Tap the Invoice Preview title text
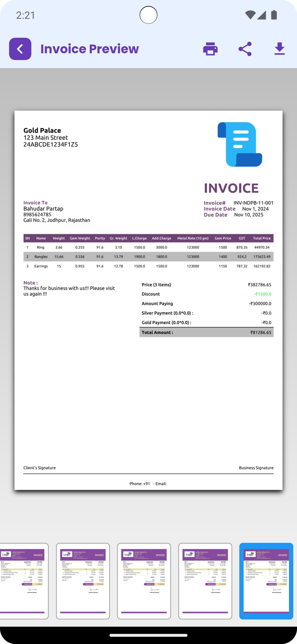The height and width of the screenshot is (644, 297). pyautogui.click(x=90, y=49)
